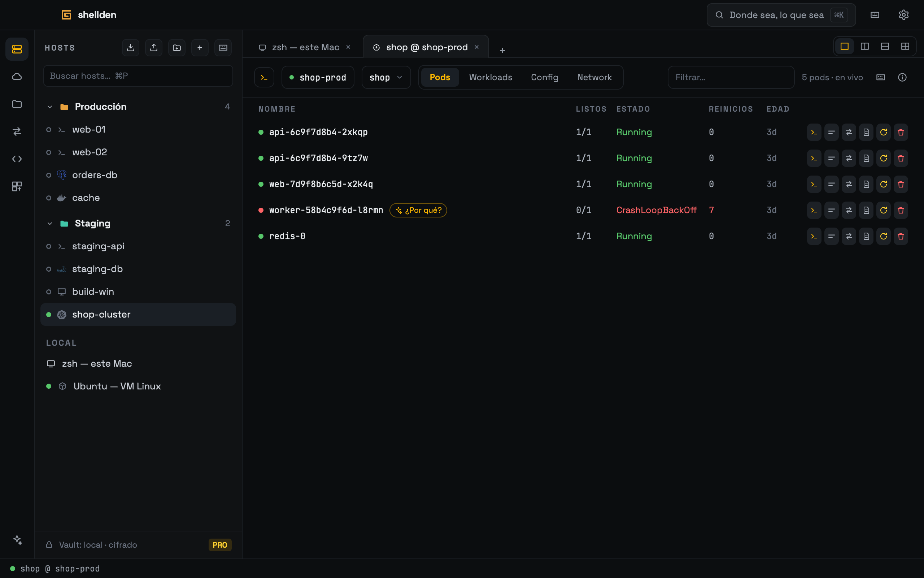Delete the redis-0 pod

(901, 236)
